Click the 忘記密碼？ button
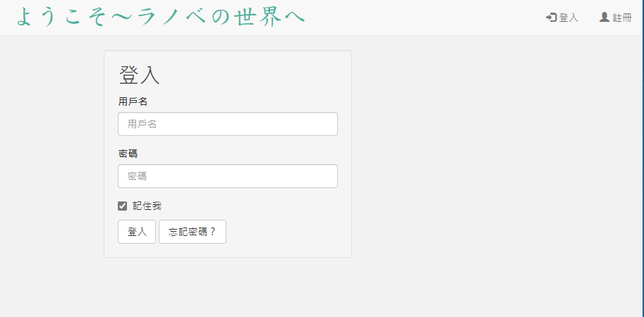 coord(193,232)
